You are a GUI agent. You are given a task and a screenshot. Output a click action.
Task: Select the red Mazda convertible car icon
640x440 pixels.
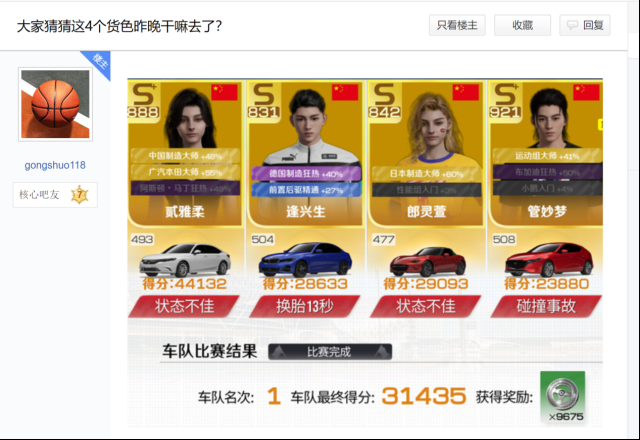coord(427,261)
